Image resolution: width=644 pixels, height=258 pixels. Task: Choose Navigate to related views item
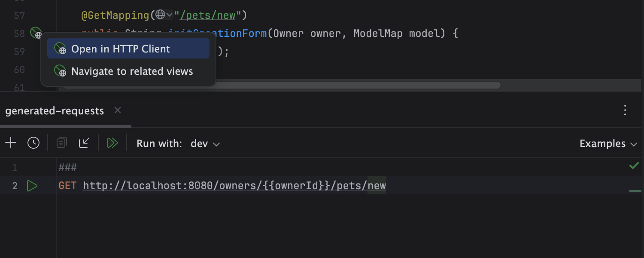[x=128, y=71]
